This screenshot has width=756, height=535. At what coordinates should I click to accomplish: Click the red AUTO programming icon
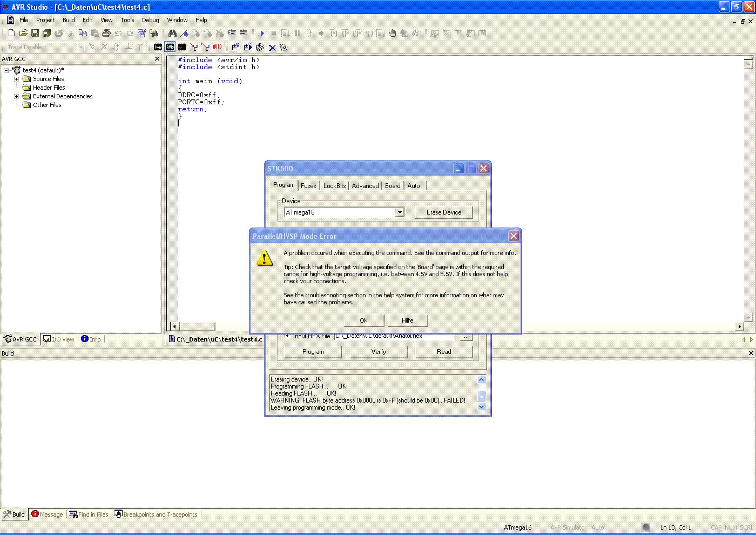click(217, 48)
